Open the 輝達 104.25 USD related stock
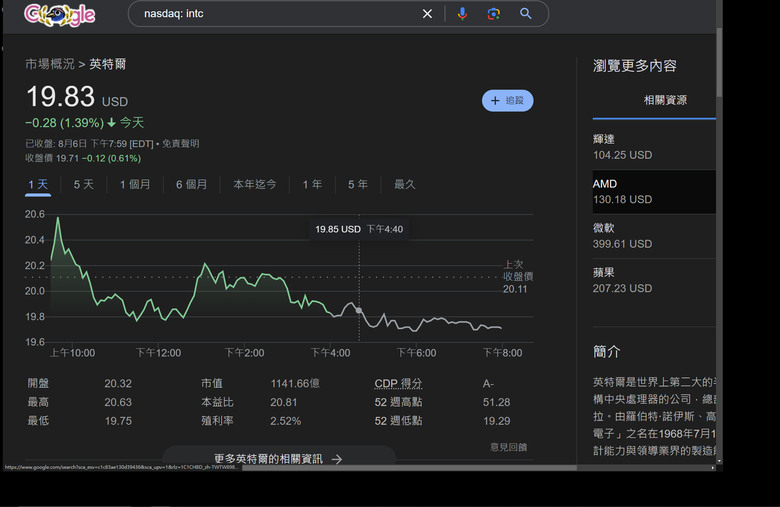Screen dimensions: 780x507 click(x=654, y=147)
